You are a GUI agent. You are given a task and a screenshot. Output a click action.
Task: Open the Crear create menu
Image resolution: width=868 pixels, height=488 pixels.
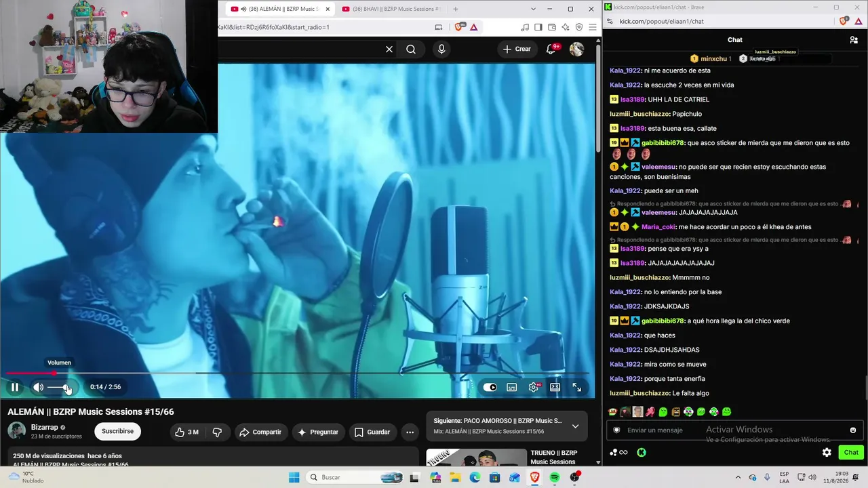click(x=517, y=49)
